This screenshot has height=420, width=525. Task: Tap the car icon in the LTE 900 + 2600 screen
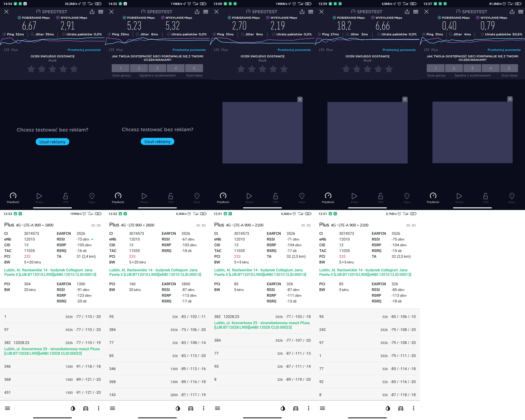pyautogui.click(x=191, y=408)
